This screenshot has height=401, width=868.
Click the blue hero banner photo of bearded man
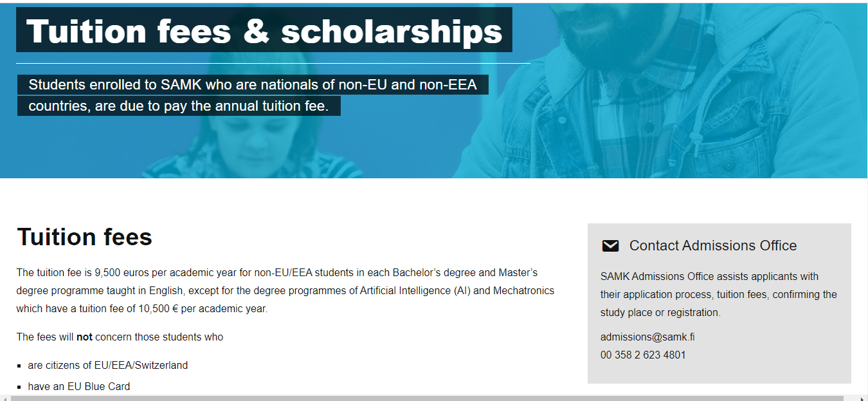pyautogui.click(x=675, y=97)
